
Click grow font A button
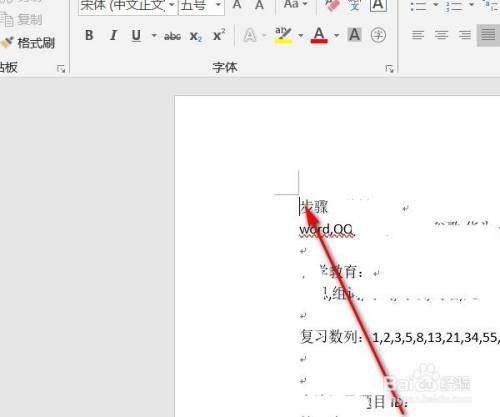237,5
